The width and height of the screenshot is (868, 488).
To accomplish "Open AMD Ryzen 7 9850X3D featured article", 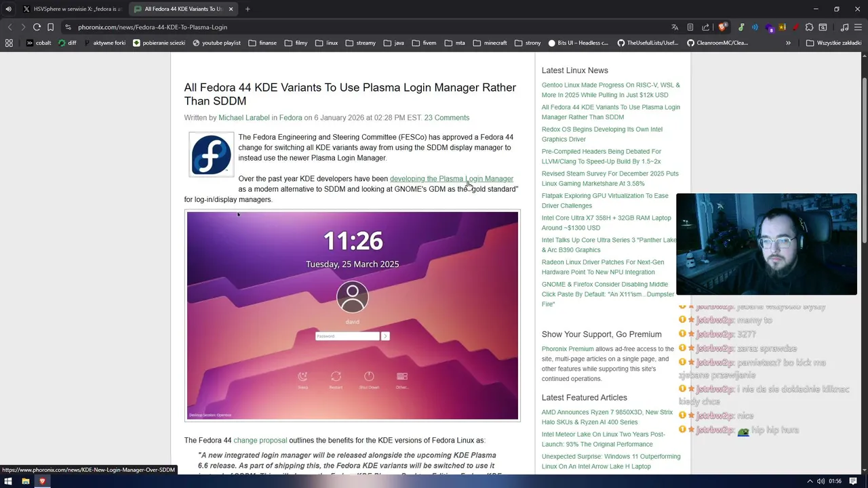I will coord(608,417).
